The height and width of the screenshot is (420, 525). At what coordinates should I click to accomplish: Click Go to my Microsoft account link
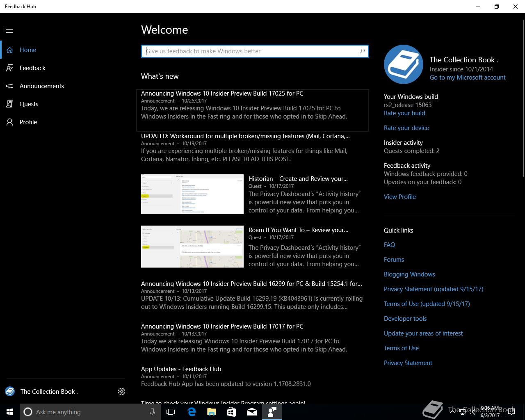click(x=468, y=78)
